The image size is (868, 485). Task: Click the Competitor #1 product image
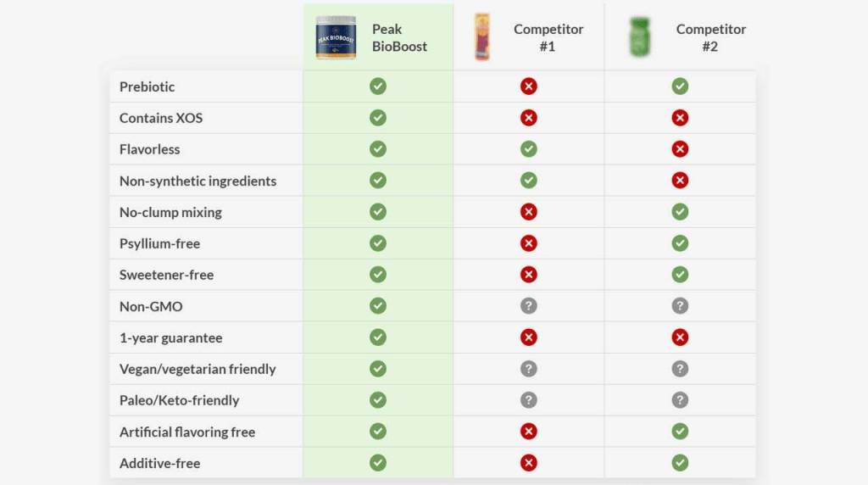482,37
